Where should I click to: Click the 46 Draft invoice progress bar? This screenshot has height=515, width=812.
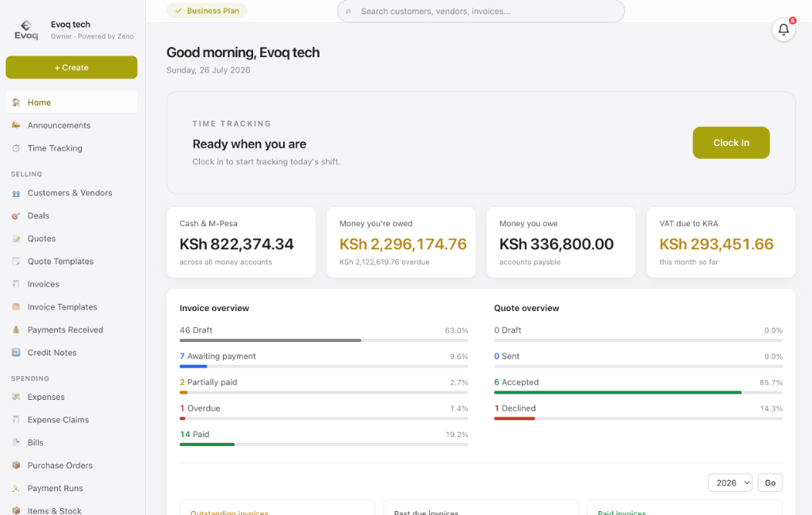[x=324, y=340]
